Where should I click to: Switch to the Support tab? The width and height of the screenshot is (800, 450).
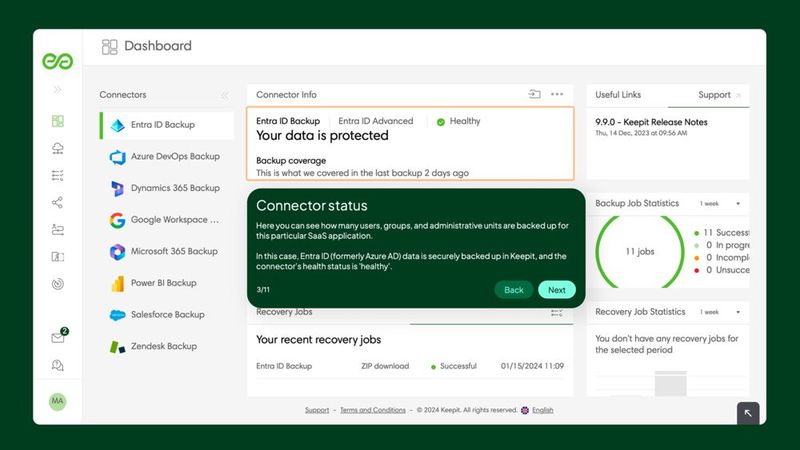pyautogui.click(x=714, y=95)
